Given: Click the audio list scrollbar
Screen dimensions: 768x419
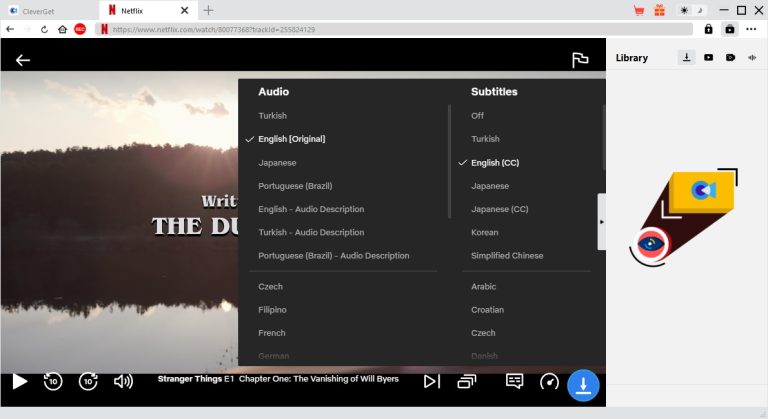Looking at the screenshot, I should pos(449,161).
